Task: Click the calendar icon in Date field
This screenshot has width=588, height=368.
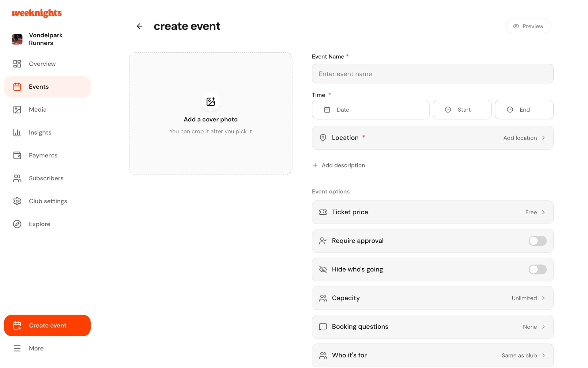Action: (x=327, y=109)
